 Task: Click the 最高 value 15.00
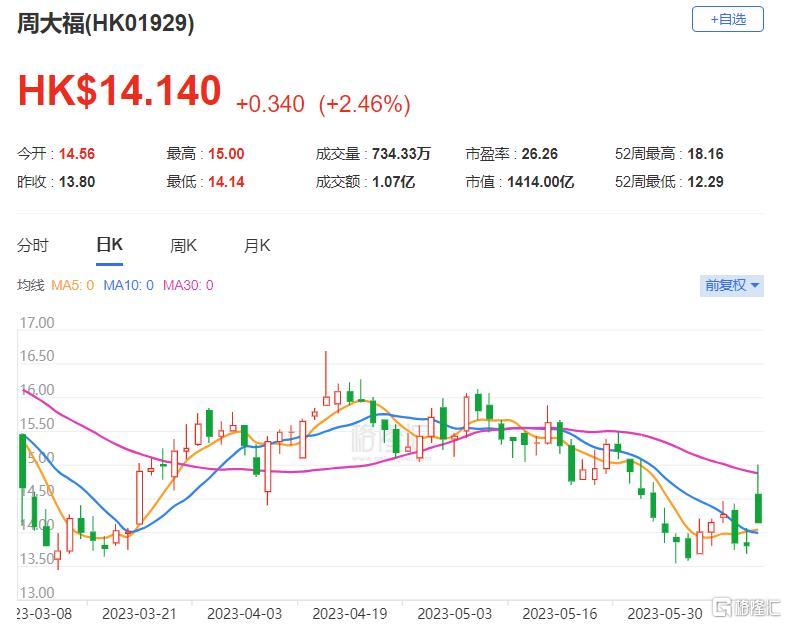(226, 154)
